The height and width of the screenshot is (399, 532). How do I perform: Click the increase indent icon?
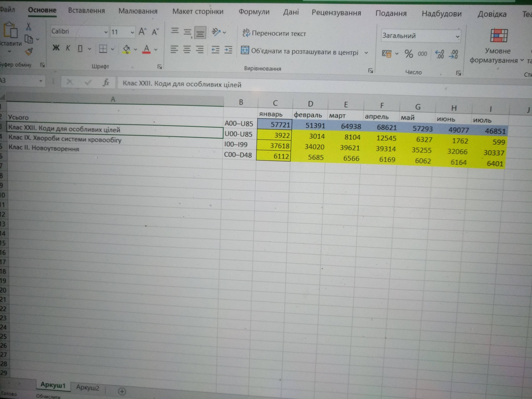coord(228,50)
